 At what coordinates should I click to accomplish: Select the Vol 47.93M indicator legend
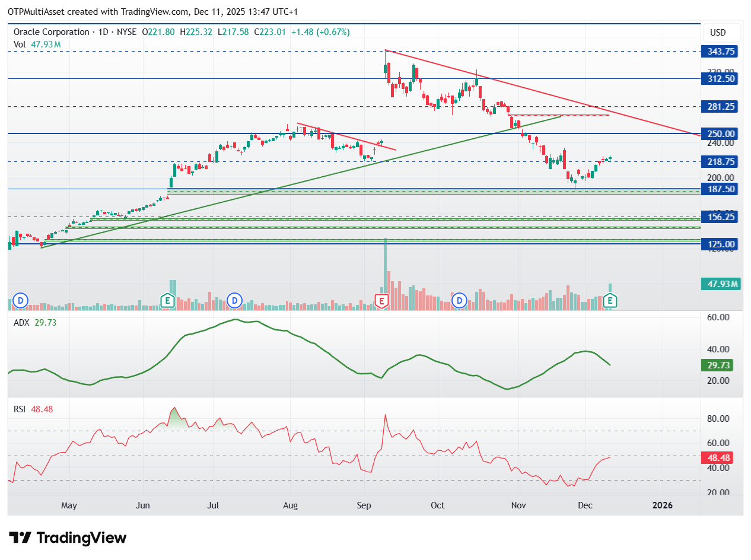[37, 44]
